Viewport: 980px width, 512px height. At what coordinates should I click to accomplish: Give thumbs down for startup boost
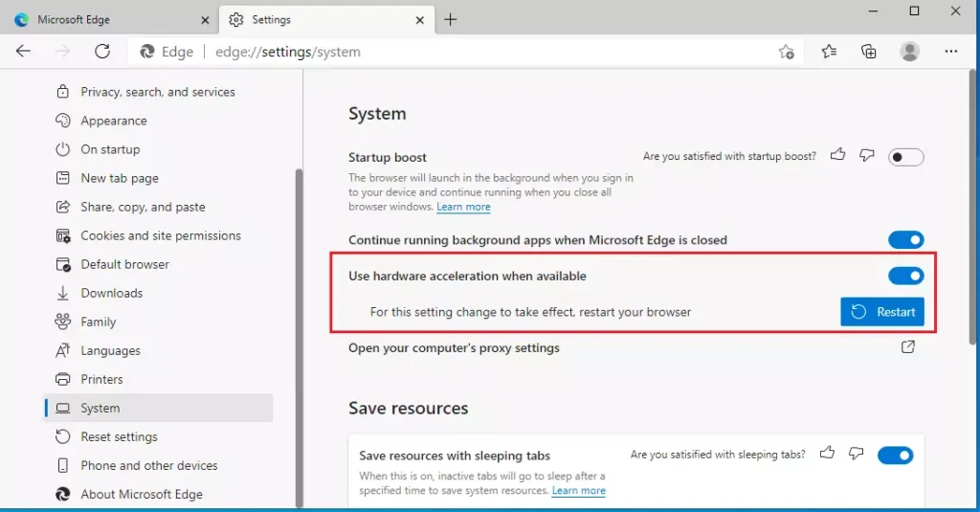[866, 154]
